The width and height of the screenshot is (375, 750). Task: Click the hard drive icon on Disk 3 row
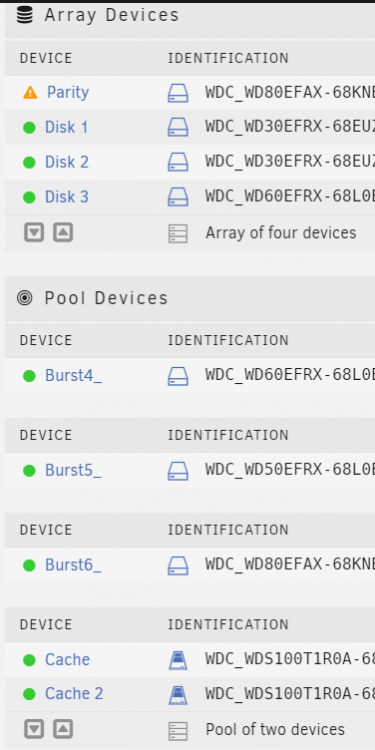[x=178, y=197]
